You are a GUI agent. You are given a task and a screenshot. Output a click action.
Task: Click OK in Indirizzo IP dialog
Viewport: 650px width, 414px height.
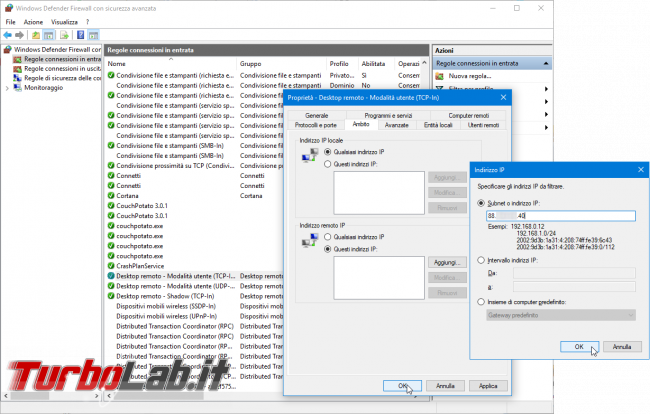point(579,347)
